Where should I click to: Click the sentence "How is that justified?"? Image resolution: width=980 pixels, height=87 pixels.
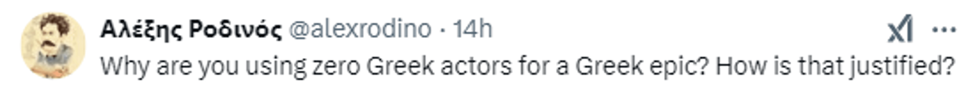[x=835, y=66]
